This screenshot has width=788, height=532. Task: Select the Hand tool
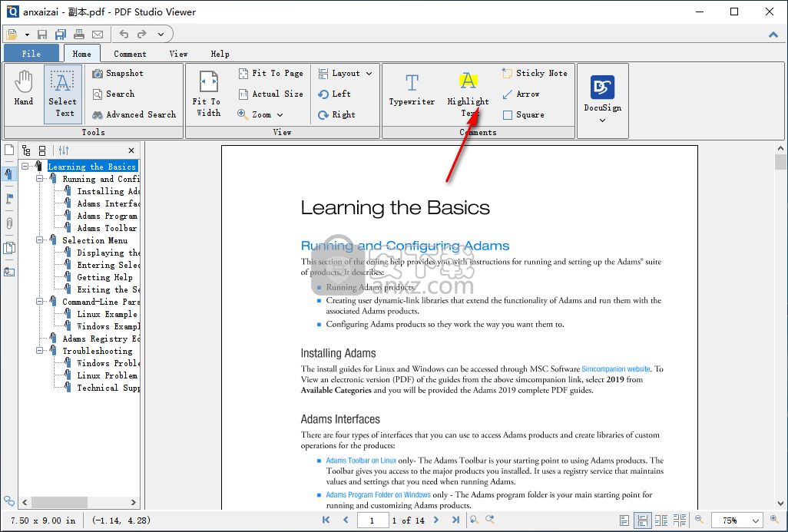tap(23, 89)
